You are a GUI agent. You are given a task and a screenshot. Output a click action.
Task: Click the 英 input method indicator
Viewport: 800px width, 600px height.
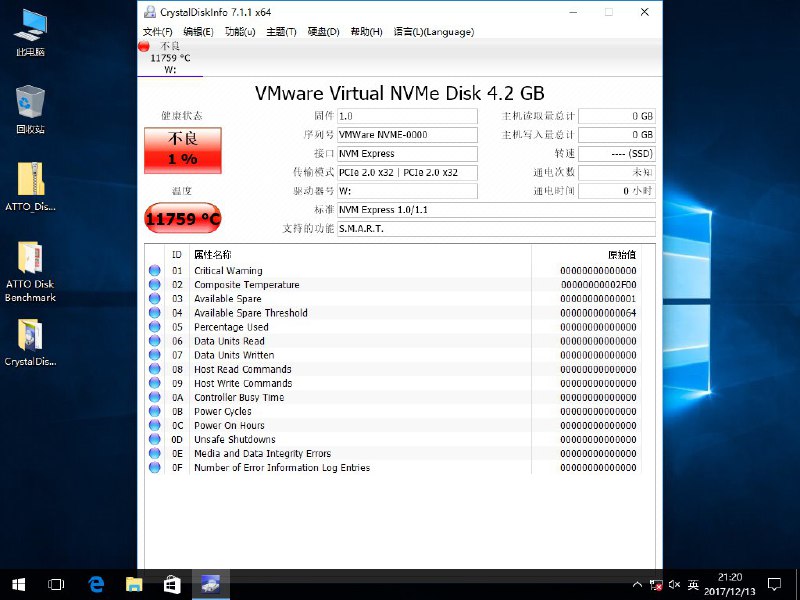(x=693, y=585)
